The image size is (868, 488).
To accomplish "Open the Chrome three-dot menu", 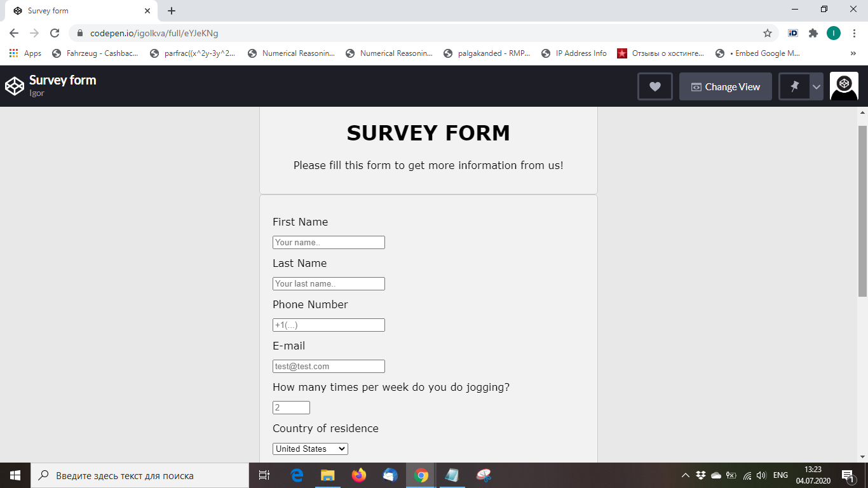I will (x=853, y=32).
